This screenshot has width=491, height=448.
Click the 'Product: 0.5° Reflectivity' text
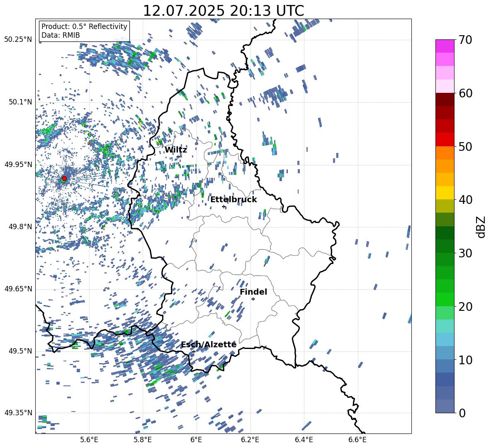(x=84, y=27)
